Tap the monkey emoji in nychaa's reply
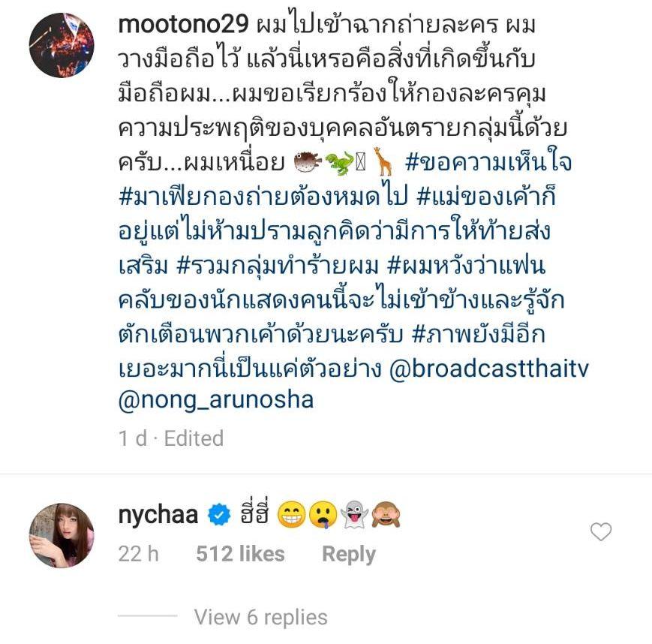This screenshot has width=652, height=644. tap(386, 515)
